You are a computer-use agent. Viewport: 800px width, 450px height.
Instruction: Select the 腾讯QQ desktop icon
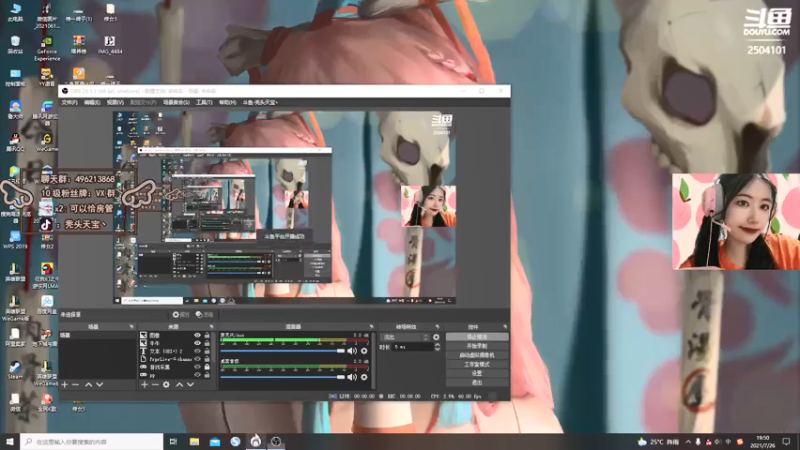(15, 142)
